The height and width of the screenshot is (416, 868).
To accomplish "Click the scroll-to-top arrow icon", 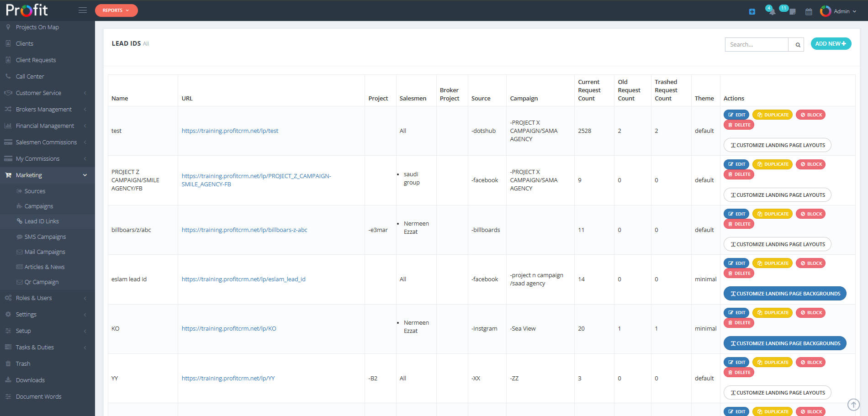I will [x=853, y=405].
